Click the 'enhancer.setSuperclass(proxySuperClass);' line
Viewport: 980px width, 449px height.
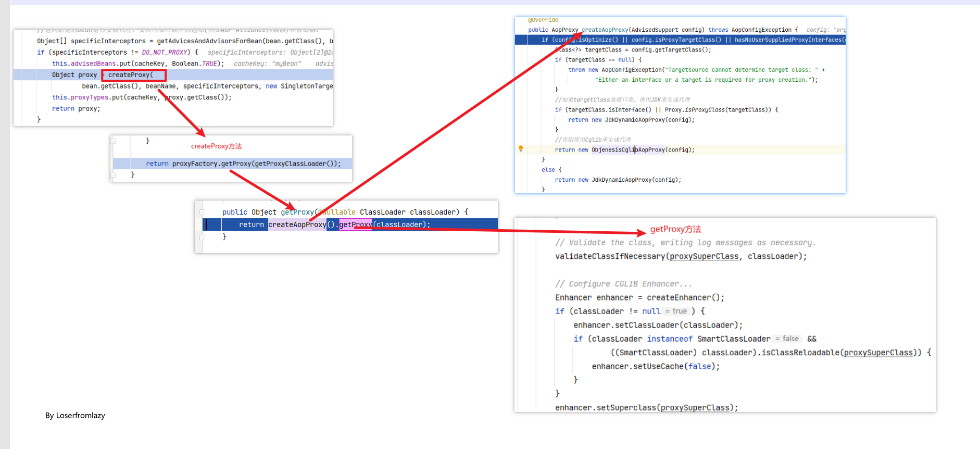point(647,407)
